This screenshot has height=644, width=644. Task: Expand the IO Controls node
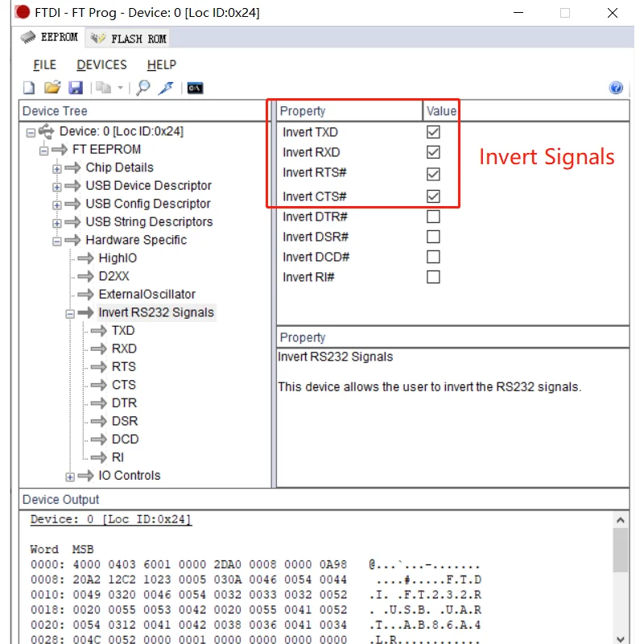coord(70,477)
